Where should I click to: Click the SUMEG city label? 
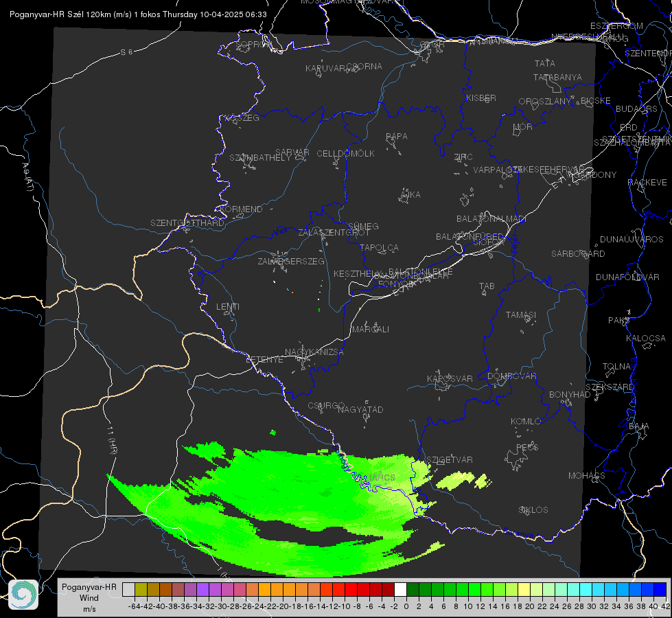point(363,226)
